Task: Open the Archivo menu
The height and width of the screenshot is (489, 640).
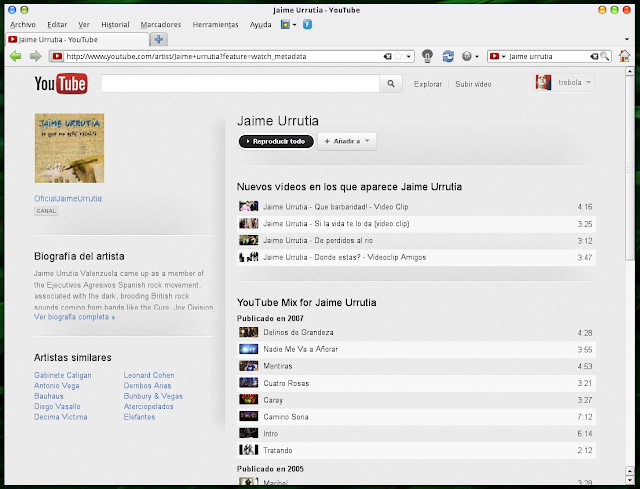Action: [23, 25]
